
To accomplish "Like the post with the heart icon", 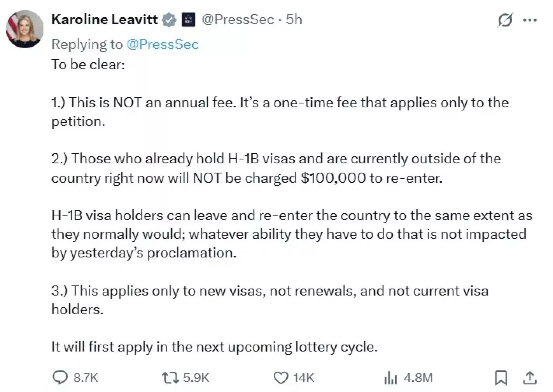I will [281, 378].
